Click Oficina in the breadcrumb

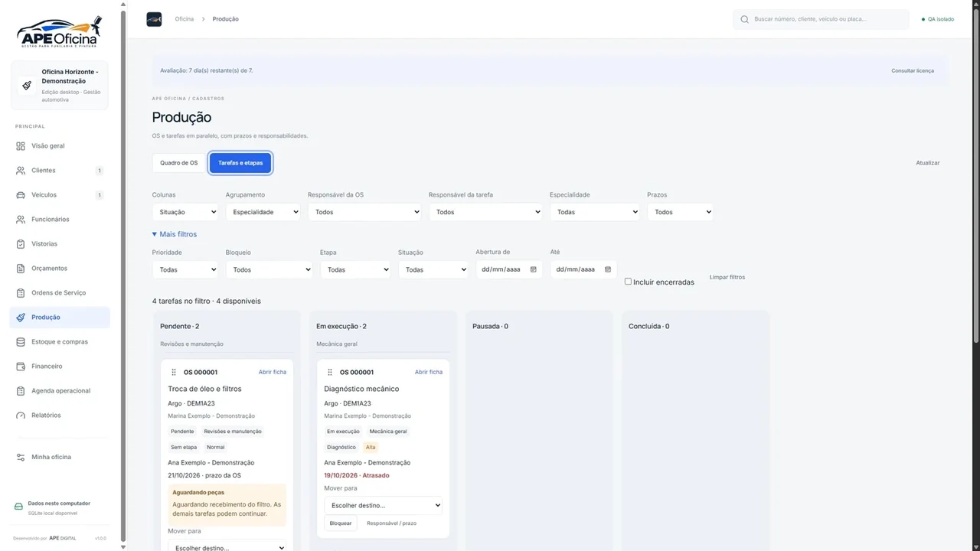coord(185,19)
